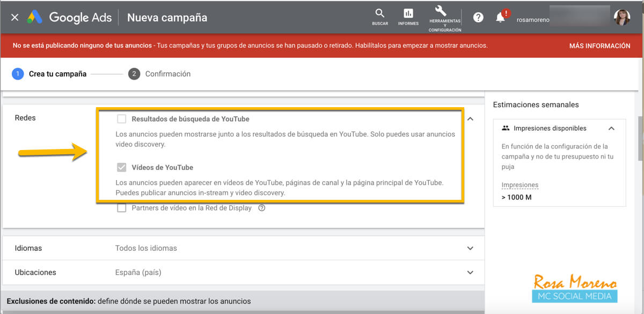Open the notifications bell icon
This screenshot has height=314, width=644.
click(x=500, y=17)
